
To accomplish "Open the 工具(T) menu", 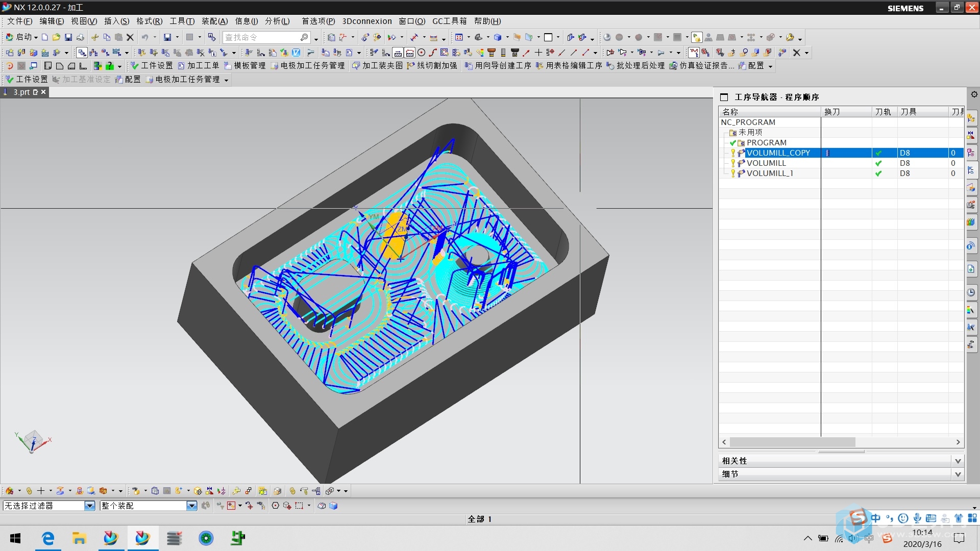I will click(x=182, y=21).
